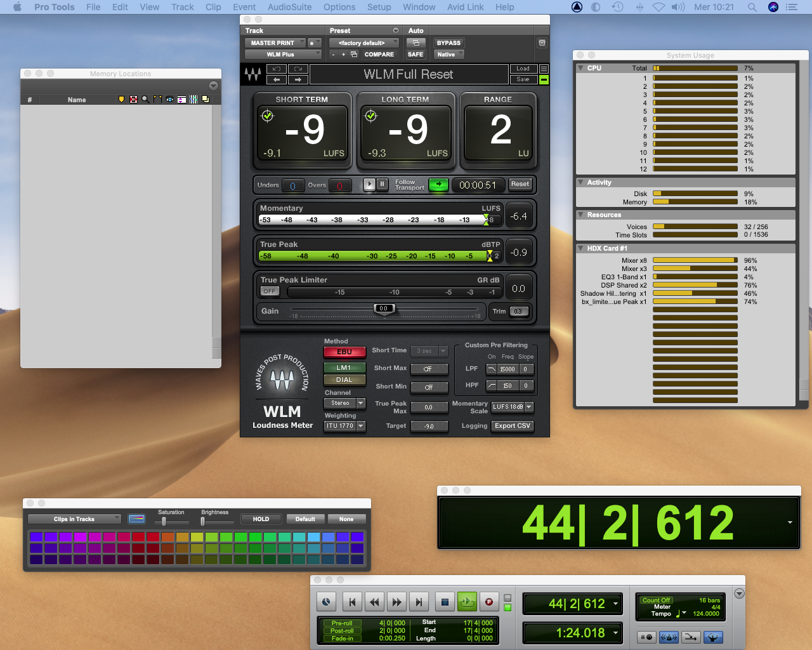Collapse the CPU section in System Usage
This screenshot has height=650, width=812.
[x=580, y=67]
